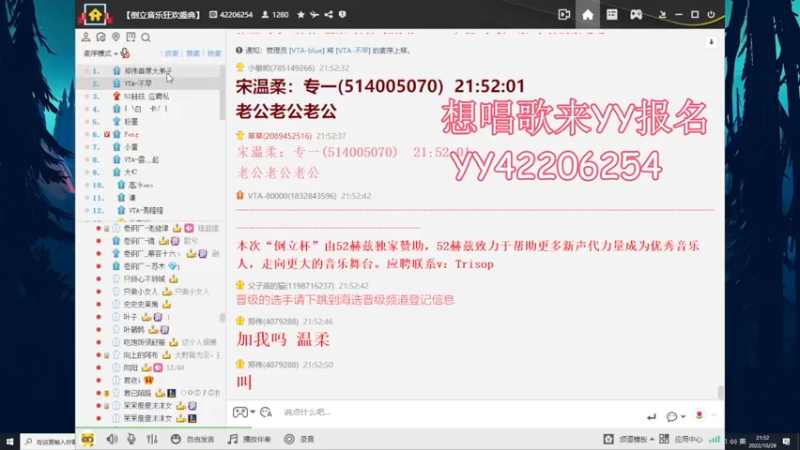Select mic queue entry 2 VTA-不早

click(148, 83)
